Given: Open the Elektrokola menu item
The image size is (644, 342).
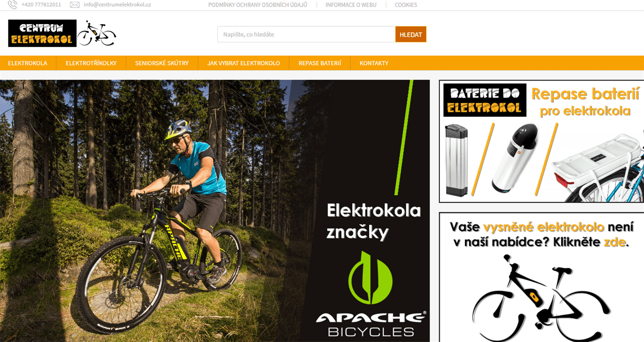Looking at the screenshot, I should 28,63.
